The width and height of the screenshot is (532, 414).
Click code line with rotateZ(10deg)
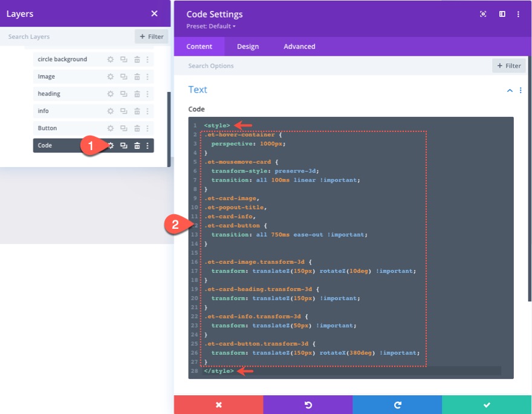point(314,271)
